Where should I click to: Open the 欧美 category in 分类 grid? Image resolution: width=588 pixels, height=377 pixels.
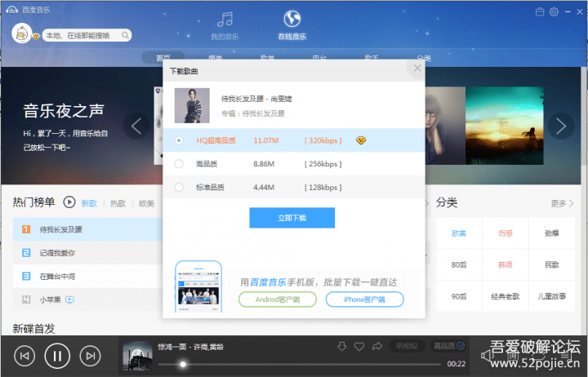pyautogui.click(x=459, y=233)
